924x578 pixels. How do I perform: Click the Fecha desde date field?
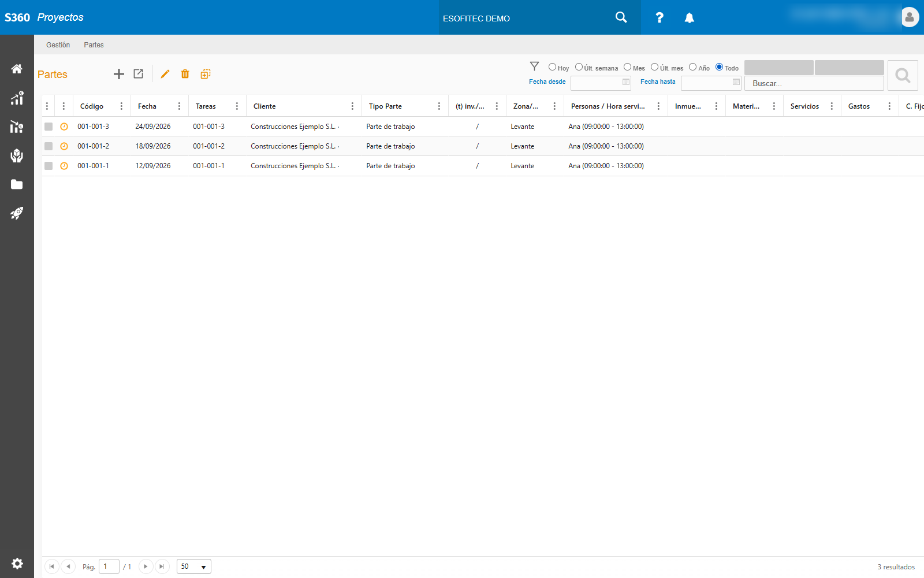(x=601, y=83)
